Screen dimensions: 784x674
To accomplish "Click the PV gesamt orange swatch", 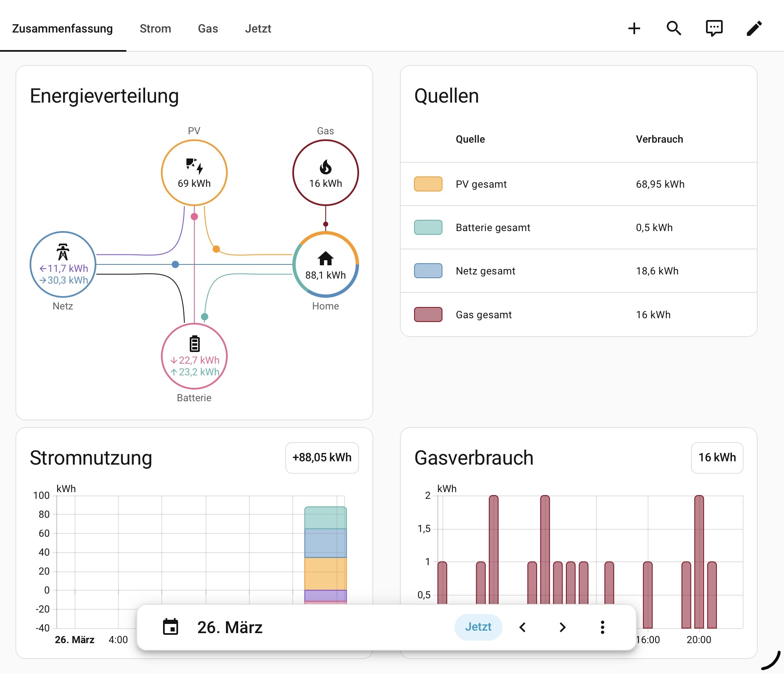I will (428, 184).
